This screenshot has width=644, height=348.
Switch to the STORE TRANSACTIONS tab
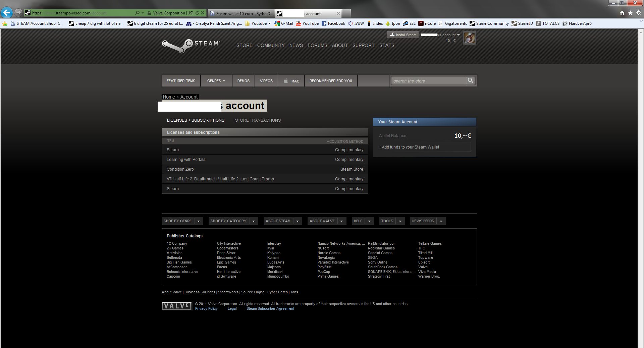click(x=258, y=120)
